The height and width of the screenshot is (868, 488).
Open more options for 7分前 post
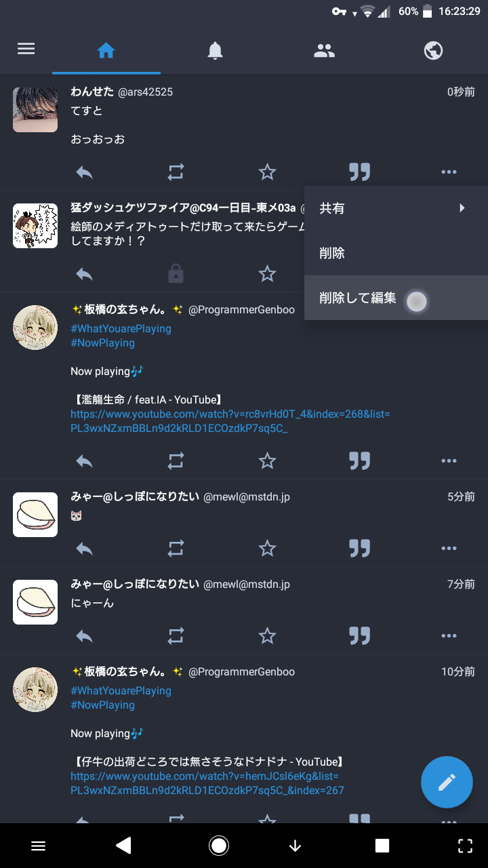449,635
